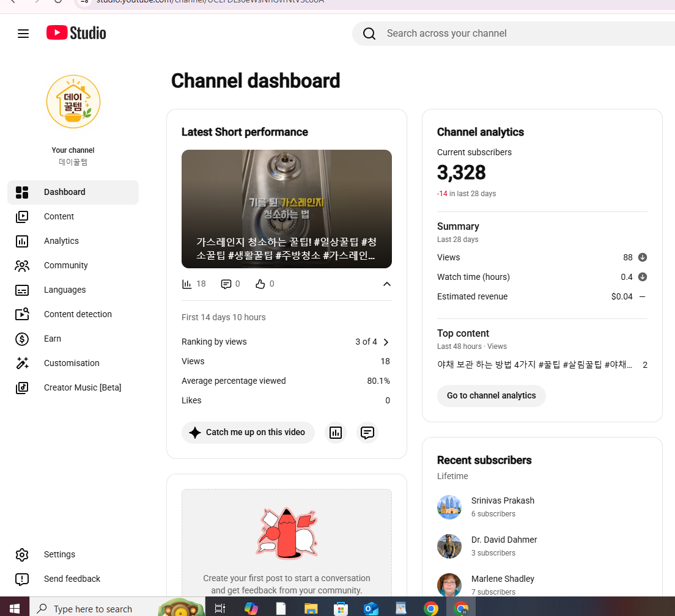Open Microsoft Store from the taskbar

(x=341, y=608)
